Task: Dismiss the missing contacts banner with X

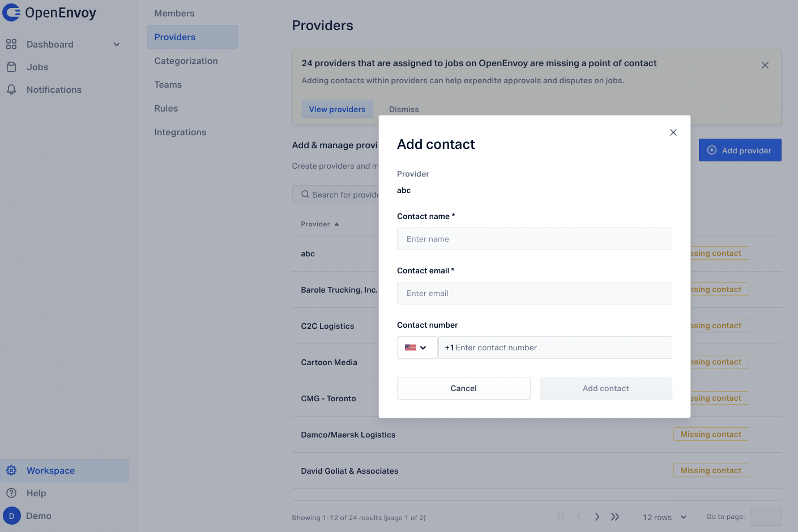Action: [x=765, y=65]
